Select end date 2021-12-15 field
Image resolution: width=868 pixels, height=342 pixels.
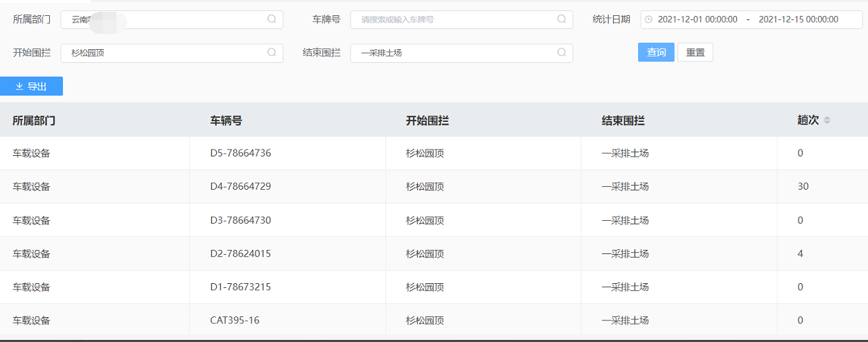click(798, 19)
